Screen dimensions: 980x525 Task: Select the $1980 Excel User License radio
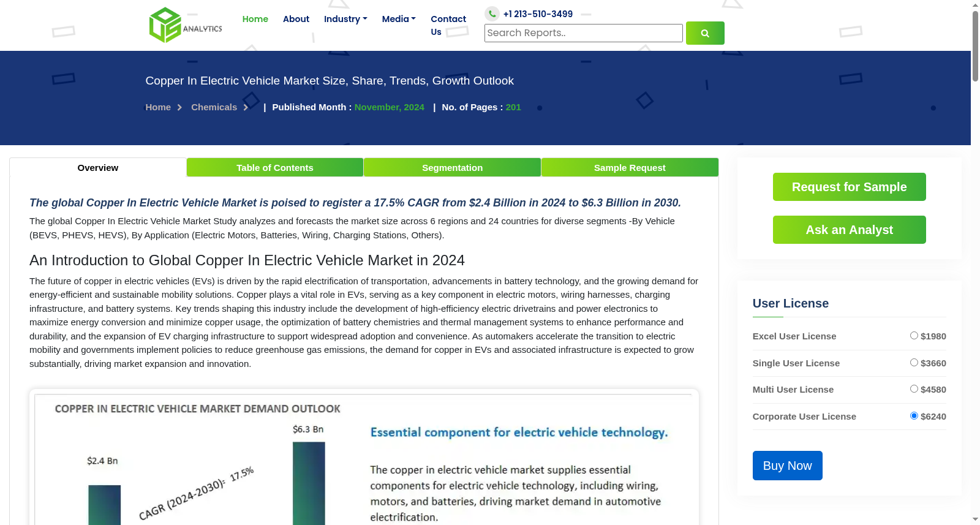click(x=914, y=336)
